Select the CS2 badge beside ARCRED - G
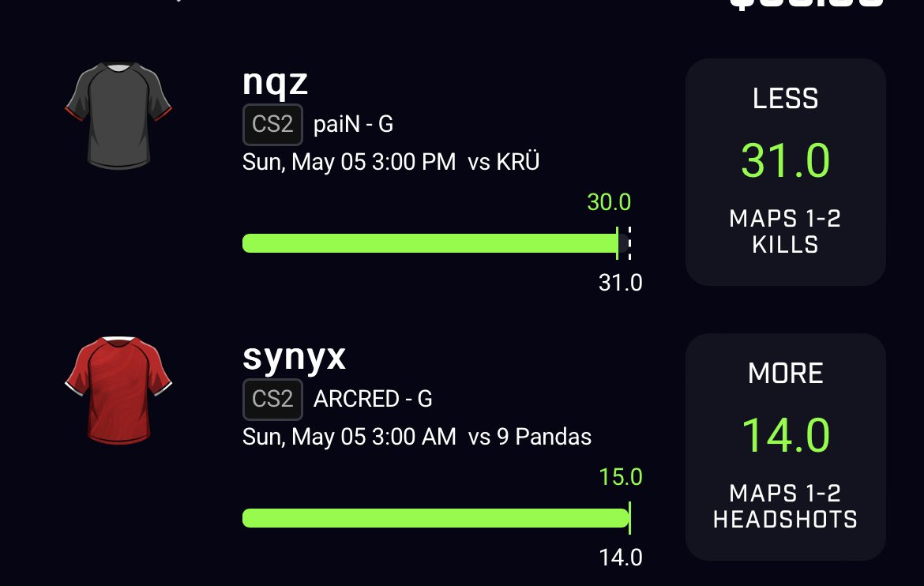 point(272,399)
